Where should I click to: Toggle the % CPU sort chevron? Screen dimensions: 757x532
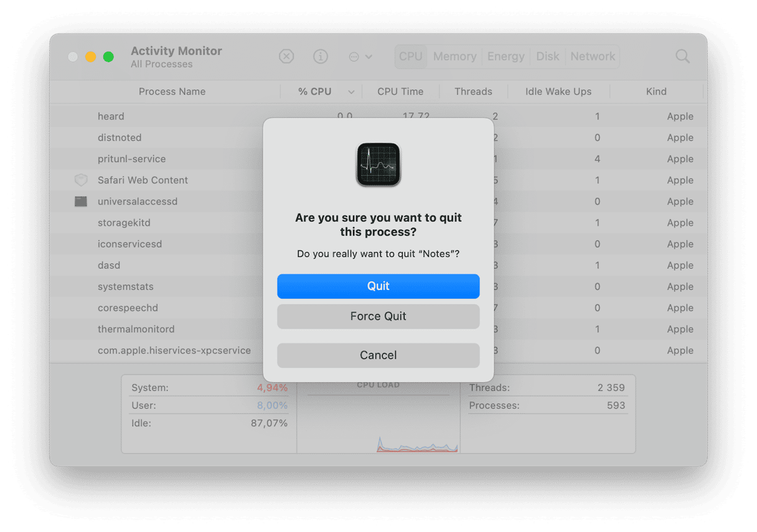[351, 92]
